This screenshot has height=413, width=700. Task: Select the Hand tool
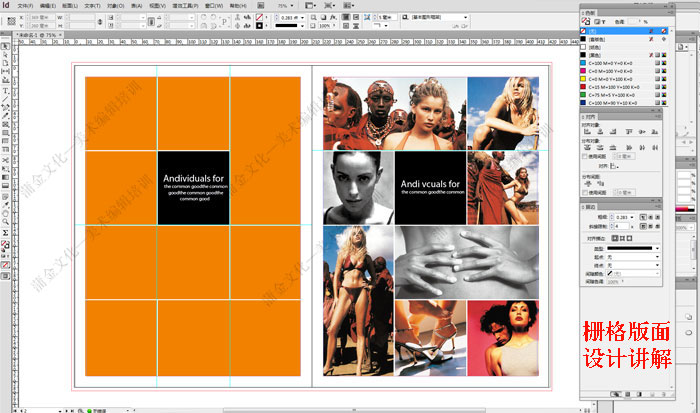[5, 213]
